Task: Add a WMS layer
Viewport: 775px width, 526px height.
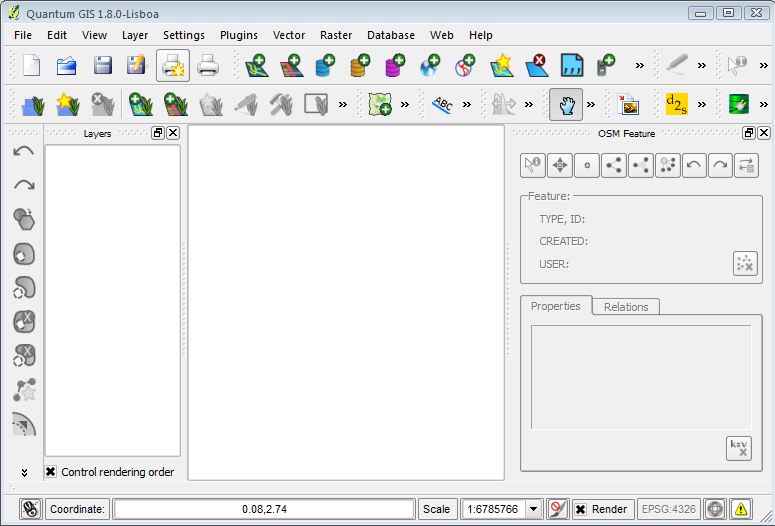Action: (430, 65)
